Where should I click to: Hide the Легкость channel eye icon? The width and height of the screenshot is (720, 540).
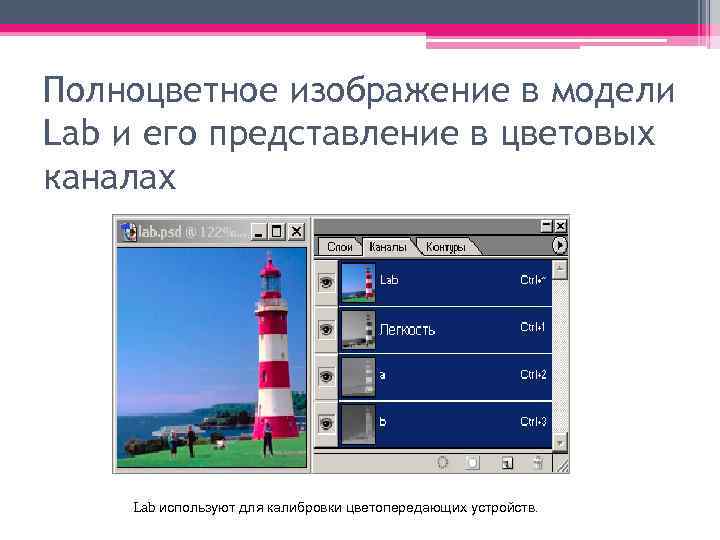326,330
